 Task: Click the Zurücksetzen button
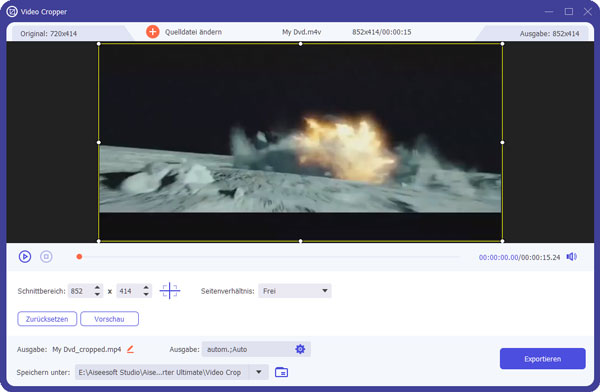(47, 319)
